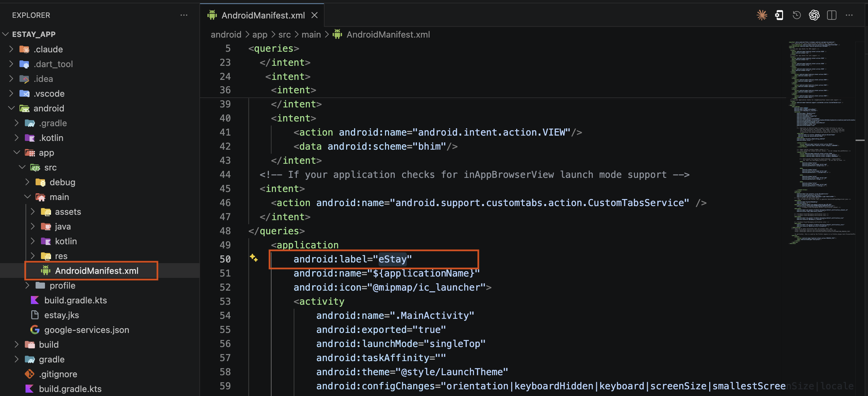Open the root build.gradle.kts at bottom

[70, 389]
